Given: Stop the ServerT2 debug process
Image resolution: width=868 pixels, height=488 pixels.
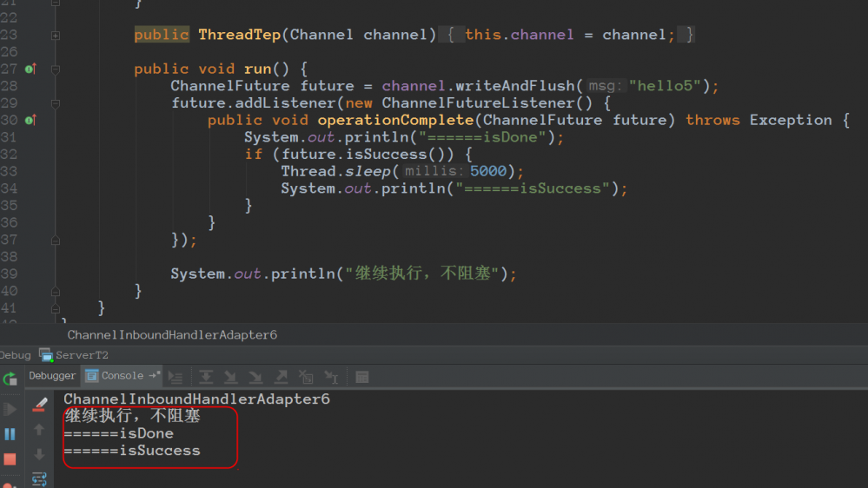Looking at the screenshot, I should tap(10, 459).
